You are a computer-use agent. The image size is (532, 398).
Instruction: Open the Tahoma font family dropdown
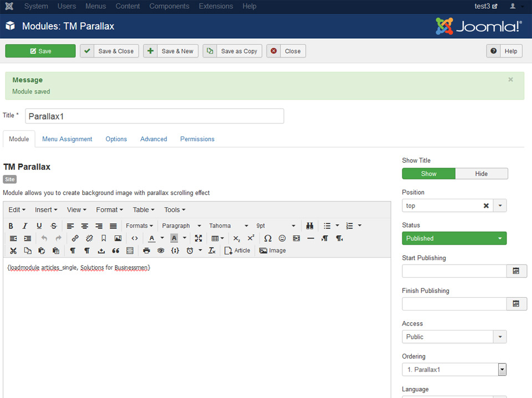click(228, 226)
